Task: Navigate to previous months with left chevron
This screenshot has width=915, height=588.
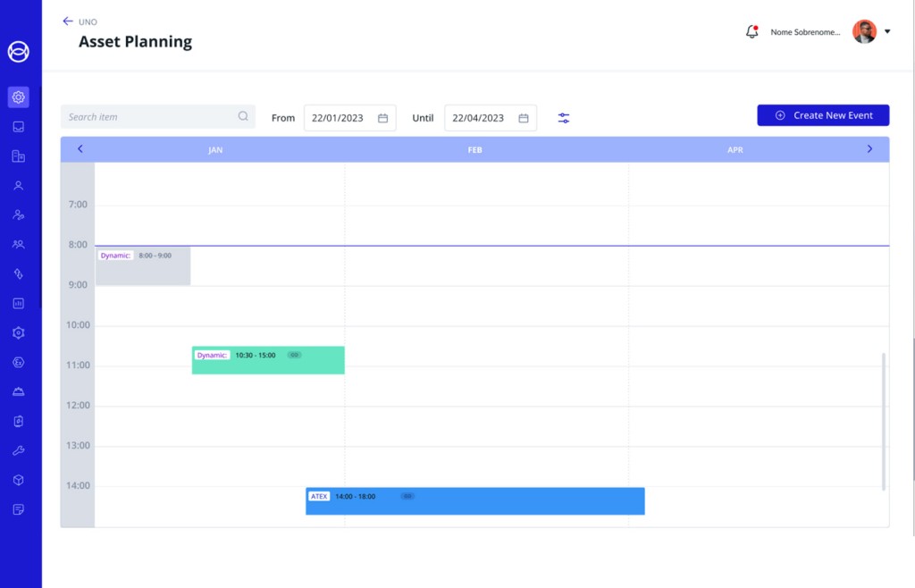Action: pos(80,149)
